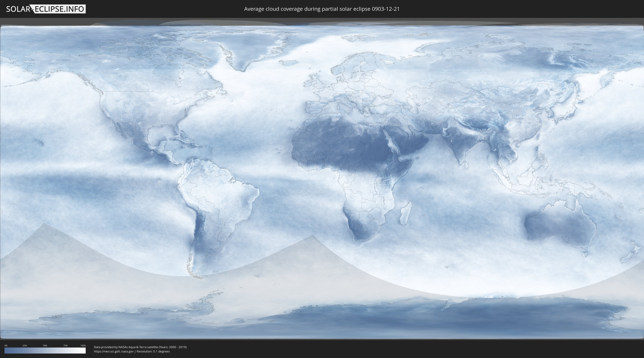Click Madagascar island on the map
The image size is (644, 358).
pyautogui.click(x=406, y=213)
